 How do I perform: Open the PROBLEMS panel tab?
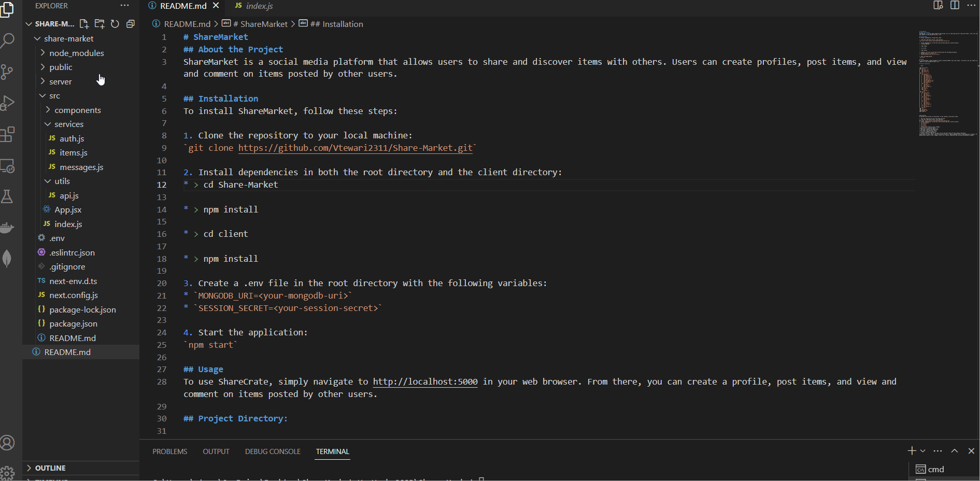tap(170, 451)
